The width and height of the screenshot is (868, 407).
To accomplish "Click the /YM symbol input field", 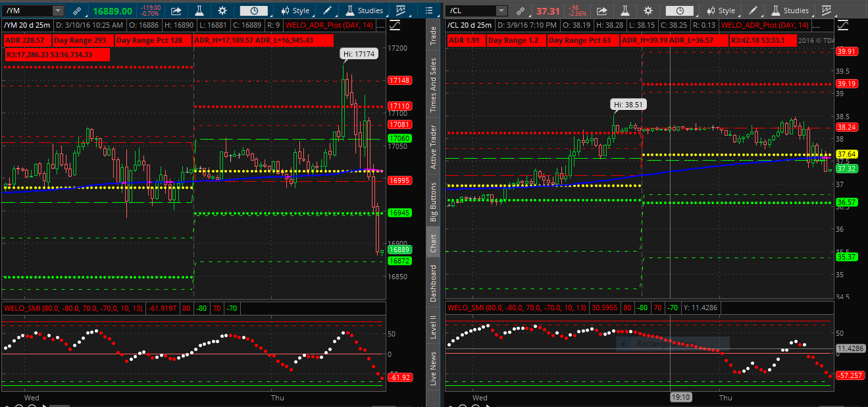I will [x=28, y=11].
